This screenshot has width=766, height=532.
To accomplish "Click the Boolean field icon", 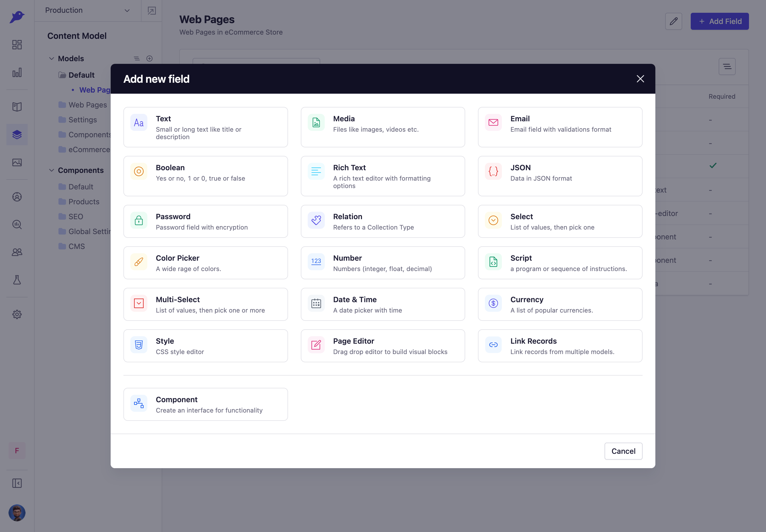I will pos(139,171).
